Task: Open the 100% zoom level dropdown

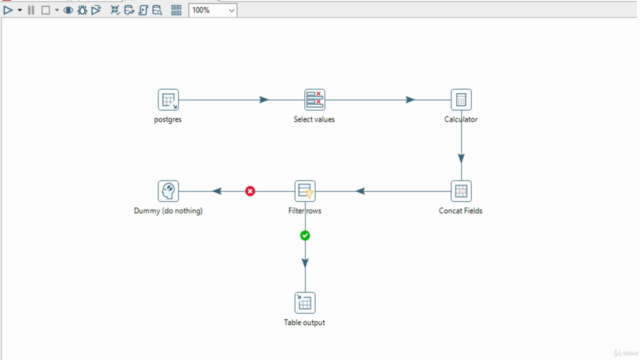Action: click(213, 10)
